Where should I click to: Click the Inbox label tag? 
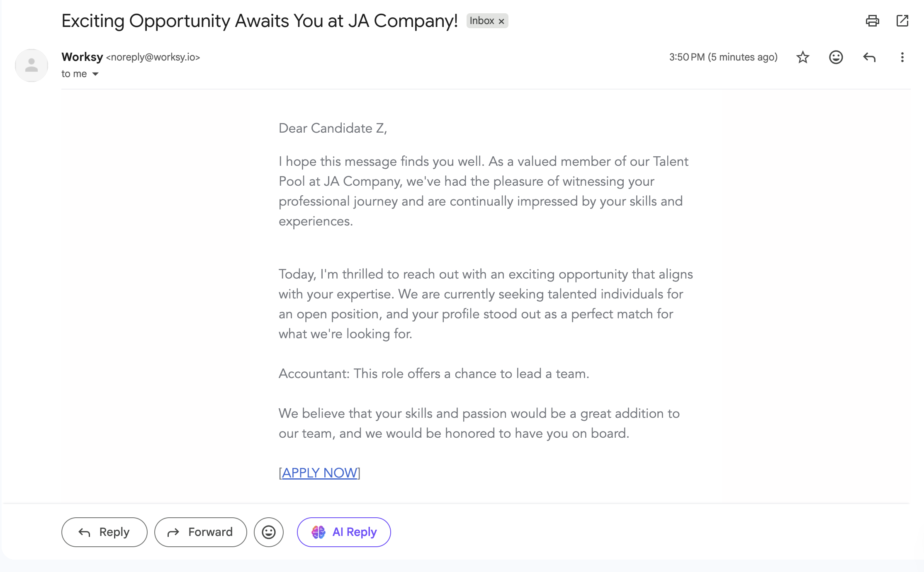pyautogui.click(x=481, y=21)
